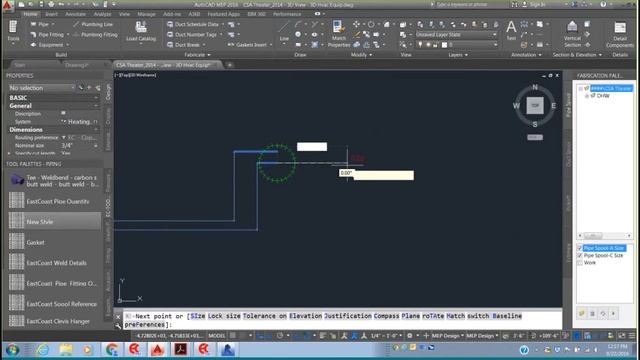Select the New Style palette tool
Viewport: 640px width, 360px height.
pyautogui.click(x=54, y=222)
